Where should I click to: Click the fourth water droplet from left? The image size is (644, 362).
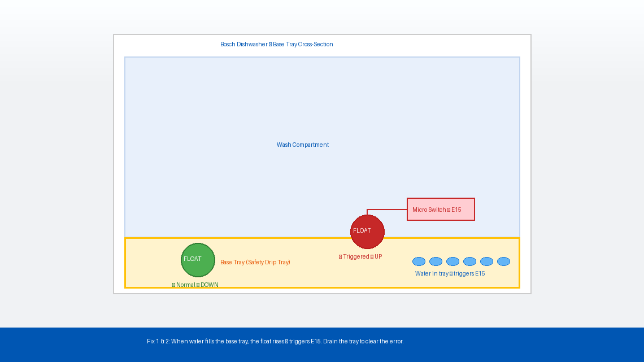[469, 261]
